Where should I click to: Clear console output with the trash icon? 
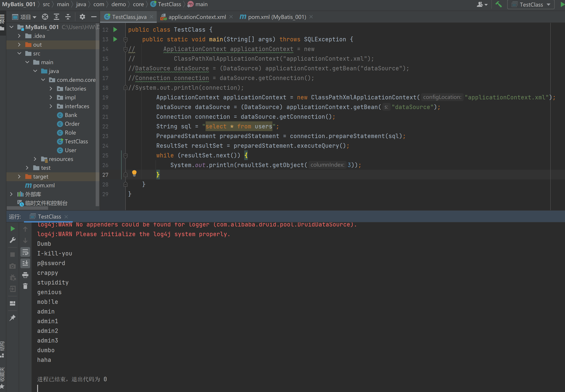25,286
